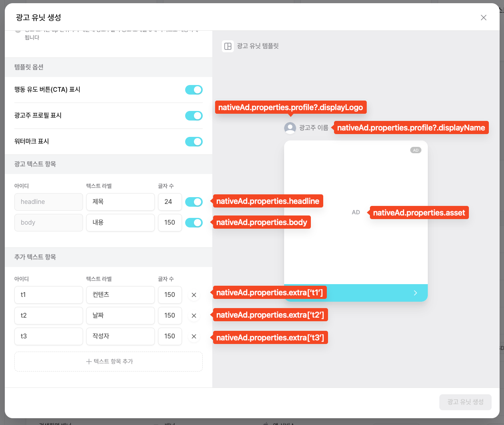Screen dimensions: 504x425
Task: Click the body character count field
Action: point(170,223)
